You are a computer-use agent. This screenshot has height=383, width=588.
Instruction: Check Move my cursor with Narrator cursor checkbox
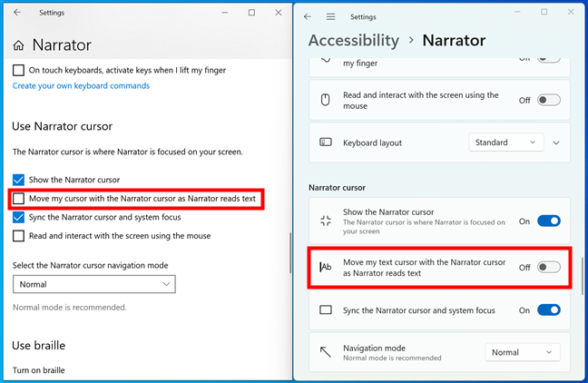coord(18,199)
